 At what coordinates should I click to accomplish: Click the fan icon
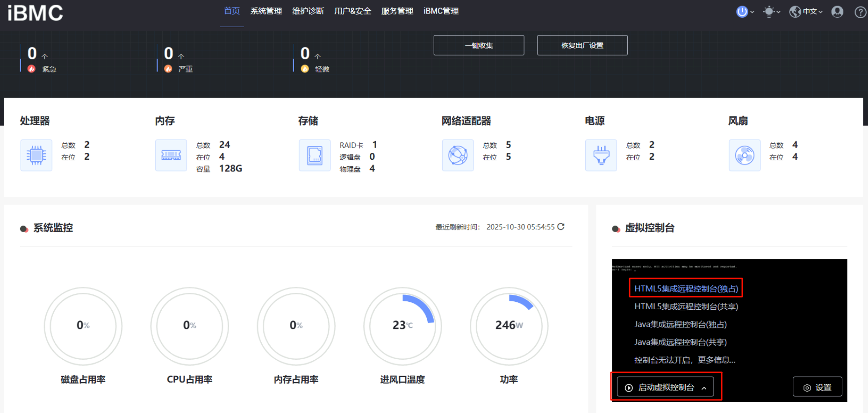pos(745,156)
